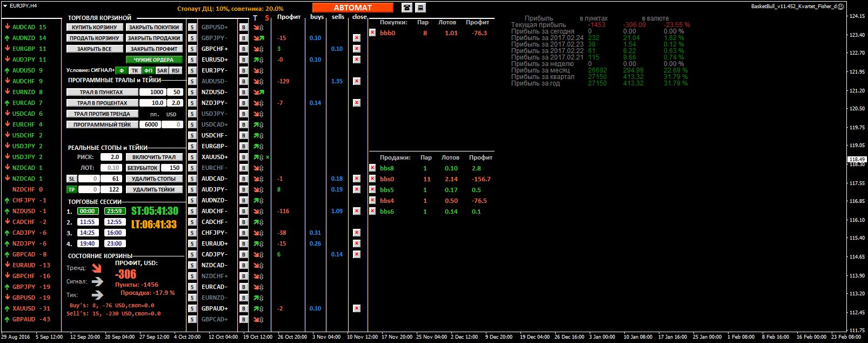Click КУПИТЬ КОРЗИНУ to buy the basket
This screenshot has height=343, width=868.
click(94, 27)
